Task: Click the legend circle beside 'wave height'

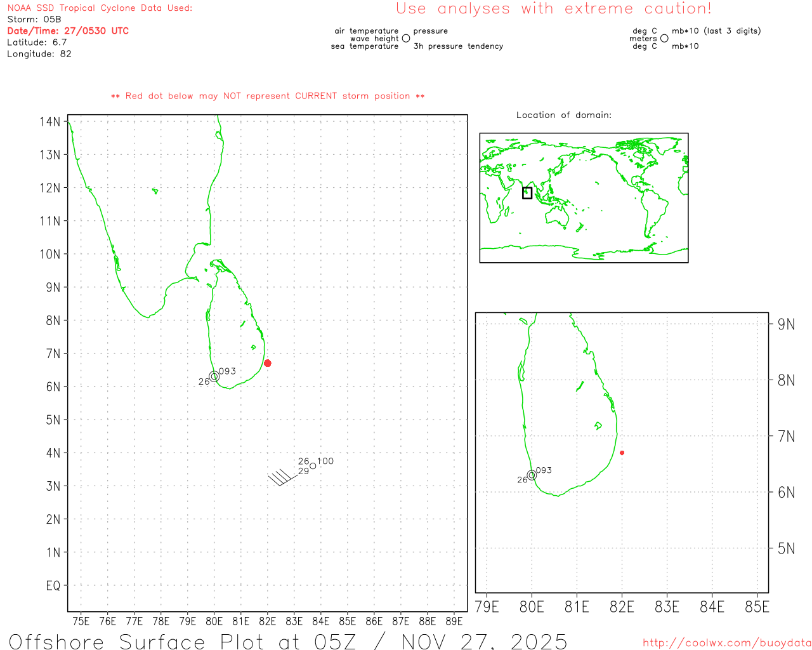Action: [406, 38]
